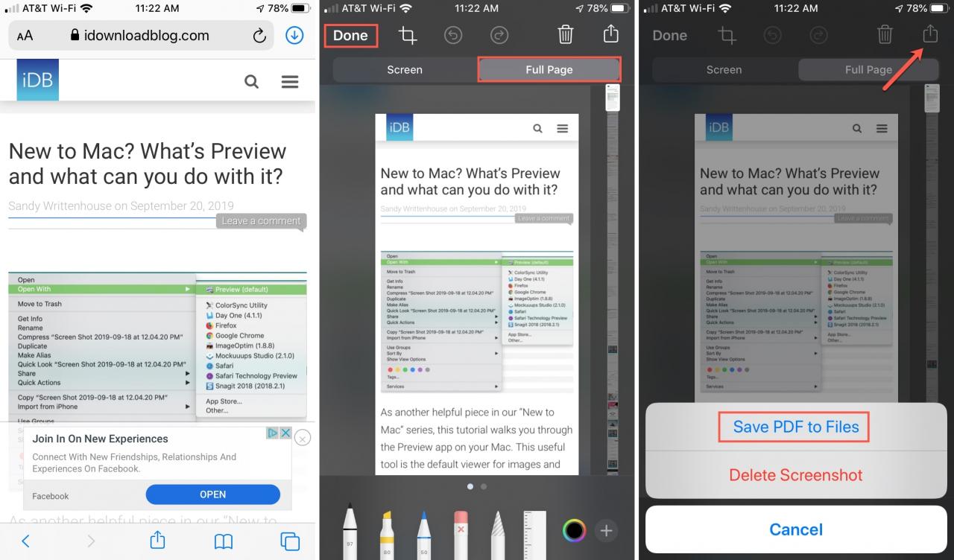Add markup element with plus button
Image resolution: width=954 pixels, height=560 pixels.
606,530
